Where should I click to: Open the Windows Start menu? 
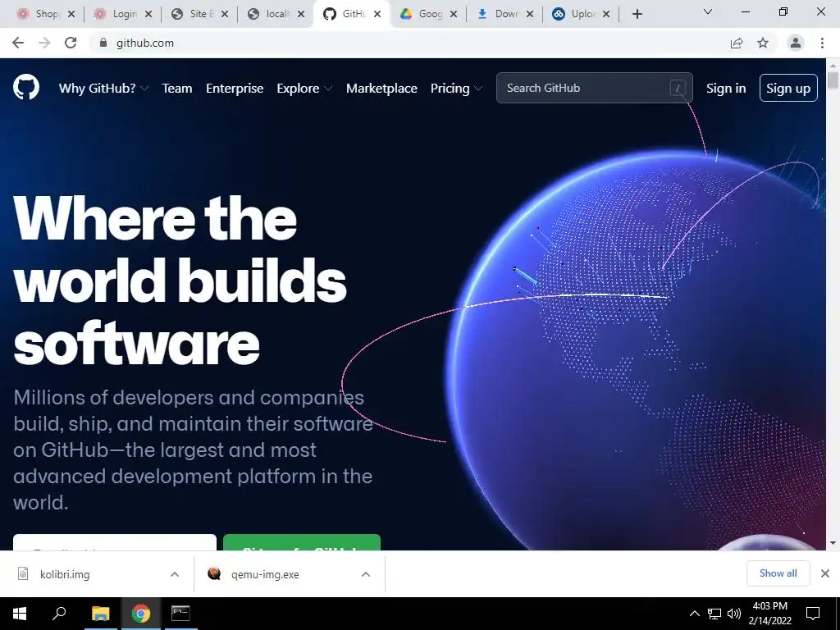click(x=20, y=614)
